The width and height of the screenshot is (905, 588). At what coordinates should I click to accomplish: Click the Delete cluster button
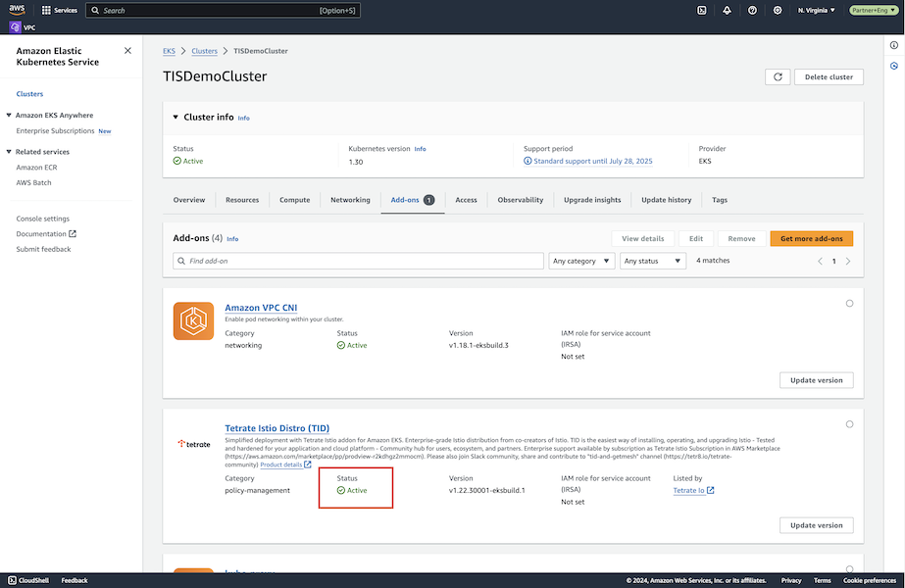point(829,76)
